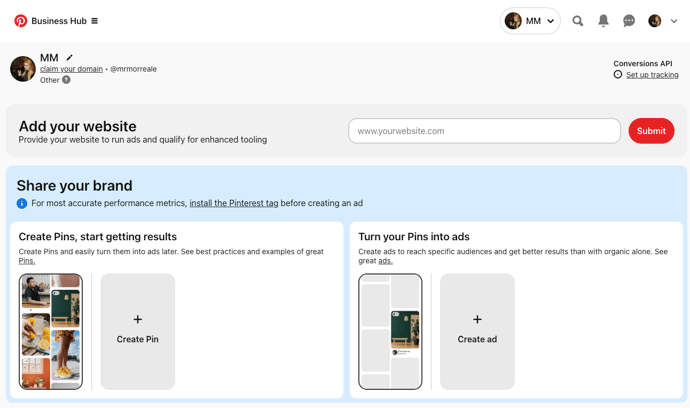Click the Share your brand heading
Image resolution: width=690 pixels, height=408 pixels.
coord(74,186)
